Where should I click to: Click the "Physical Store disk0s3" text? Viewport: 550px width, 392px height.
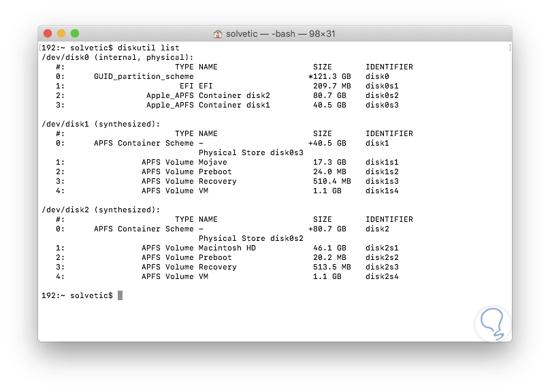[x=250, y=152]
